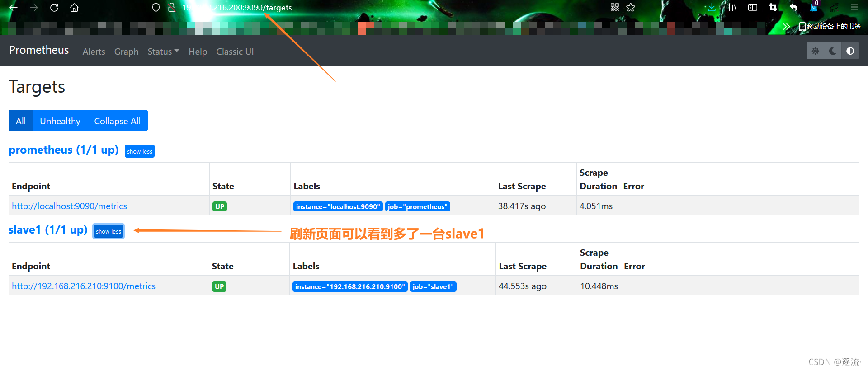The image size is (868, 370).
Task: Select browser-preferred theme half-circle icon
Action: tap(850, 51)
